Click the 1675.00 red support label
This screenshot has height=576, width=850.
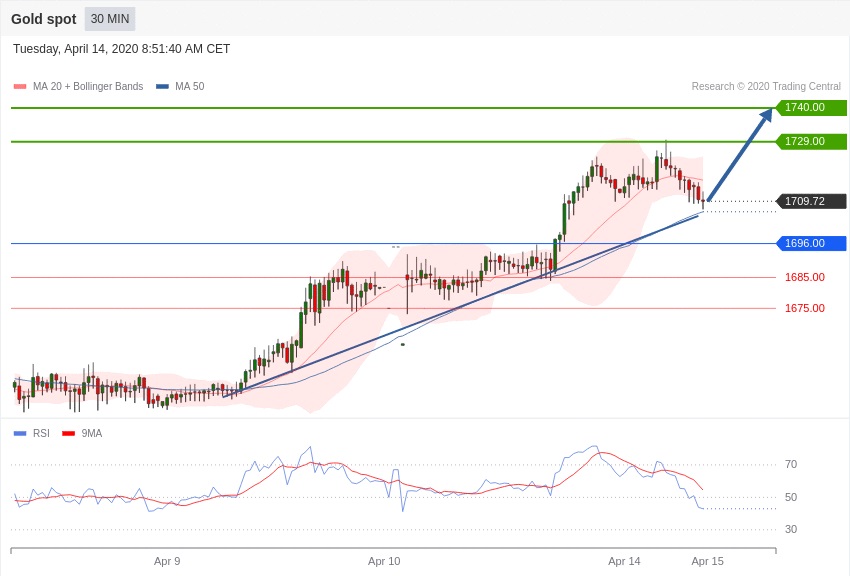click(804, 308)
